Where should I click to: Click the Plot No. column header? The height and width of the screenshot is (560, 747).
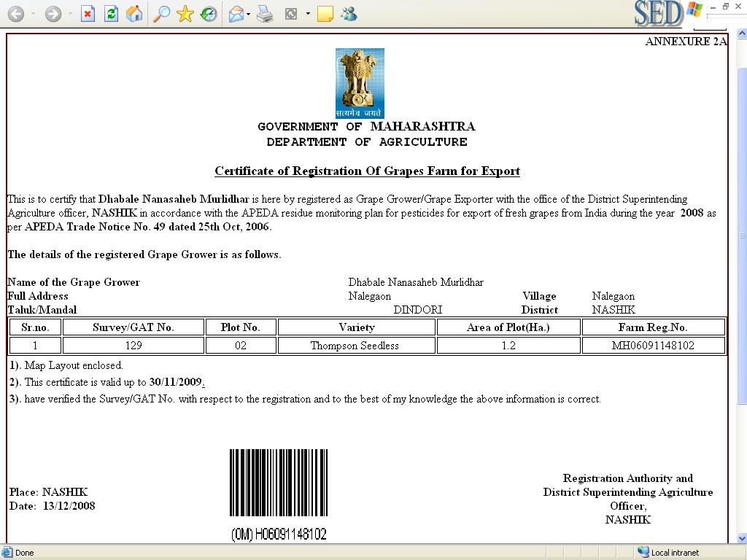(240, 327)
